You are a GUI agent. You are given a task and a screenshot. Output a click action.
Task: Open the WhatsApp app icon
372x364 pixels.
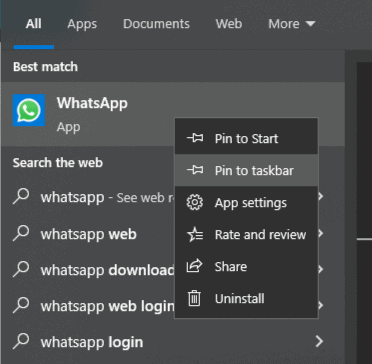tap(29, 110)
